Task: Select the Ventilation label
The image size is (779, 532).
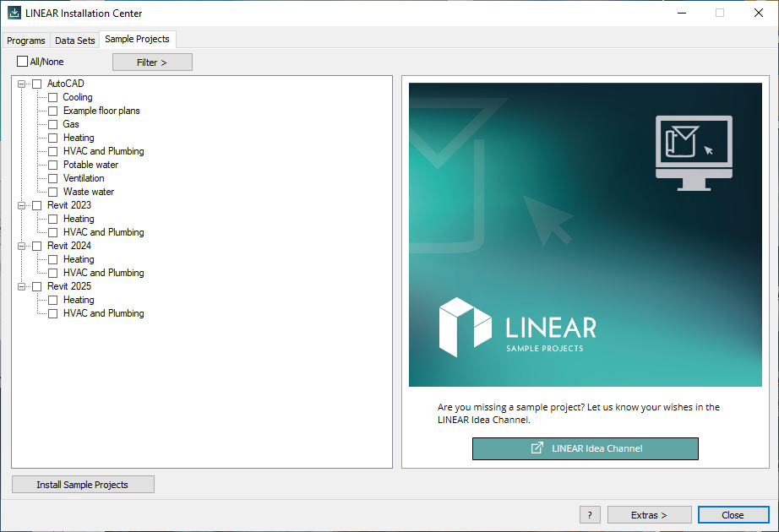Action: click(x=84, y=178)
